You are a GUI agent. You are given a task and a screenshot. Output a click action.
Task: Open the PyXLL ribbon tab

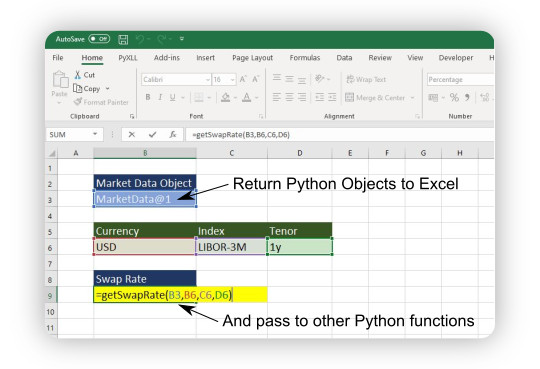point(128,58)
